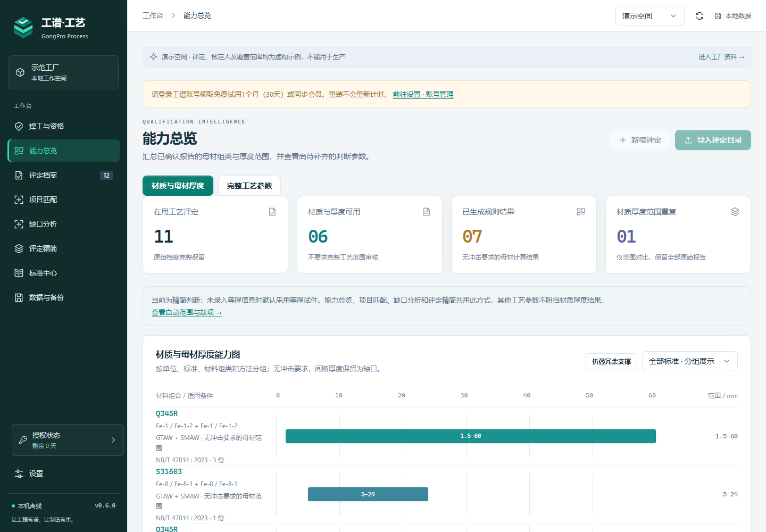
Task: Go to 项目匹配 page
Action: click(64, 199)
